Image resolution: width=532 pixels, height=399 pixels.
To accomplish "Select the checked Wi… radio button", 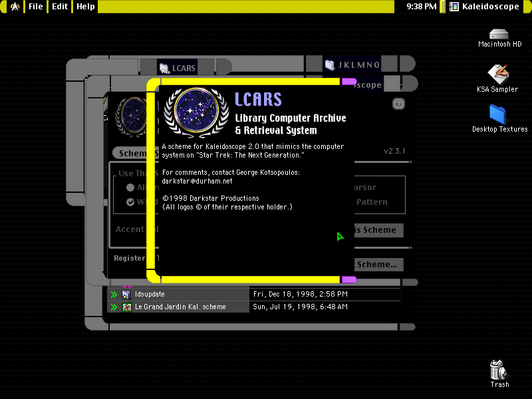I will pos(130,202).
